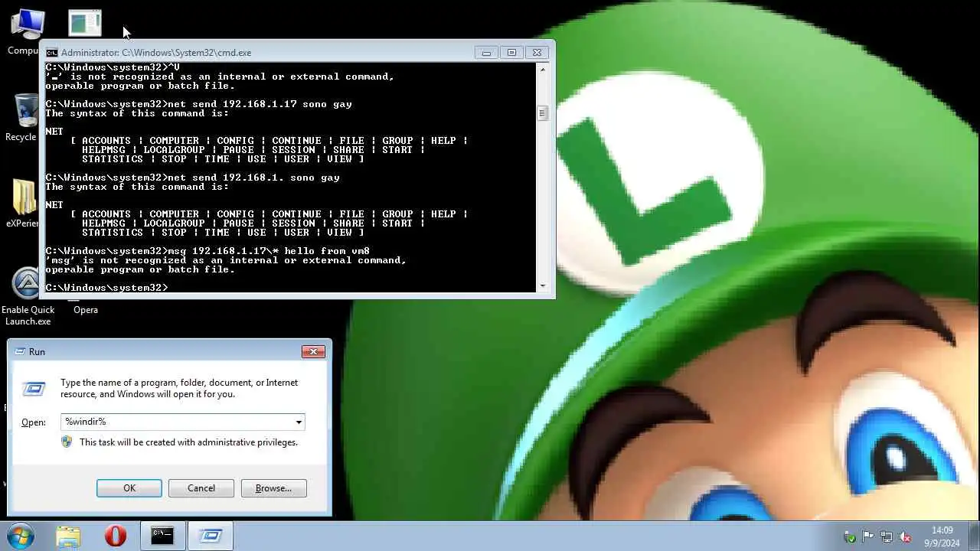The width and height of the screenshot is (980, 551).
Task: Open Windows Explorer from the taskbar
Action: [x=68, y=536]
